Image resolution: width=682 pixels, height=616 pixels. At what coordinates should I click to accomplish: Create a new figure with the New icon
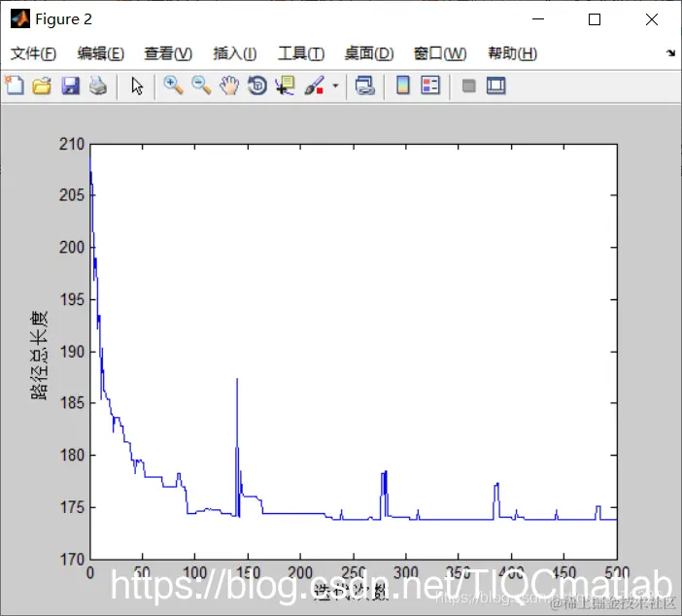point(15,86)
